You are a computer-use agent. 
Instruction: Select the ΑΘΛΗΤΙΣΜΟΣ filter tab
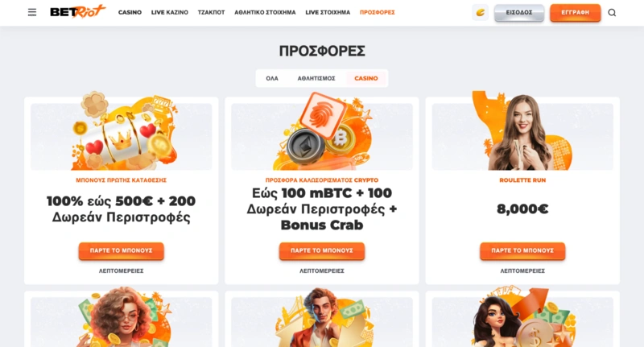point(316,78)
